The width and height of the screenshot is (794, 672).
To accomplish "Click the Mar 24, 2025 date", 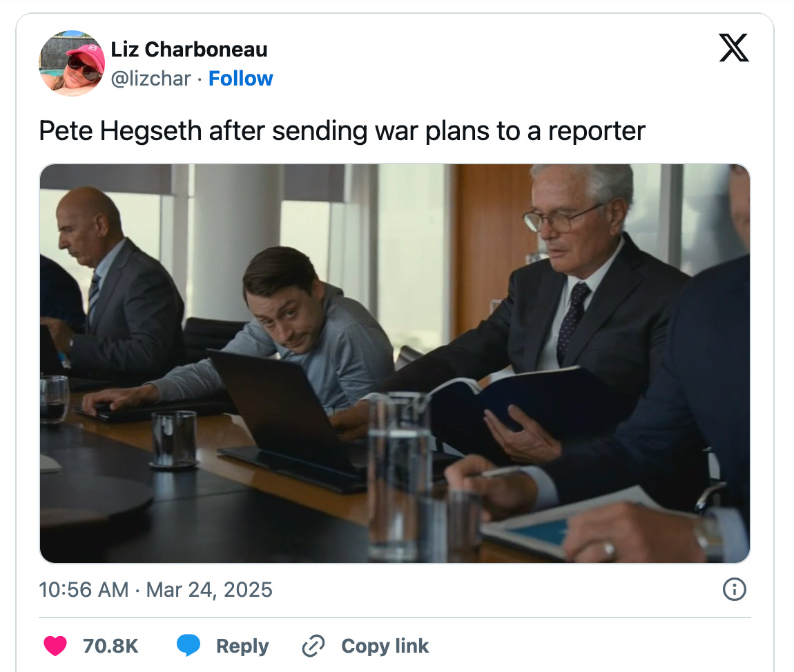I will click(209, 590).
